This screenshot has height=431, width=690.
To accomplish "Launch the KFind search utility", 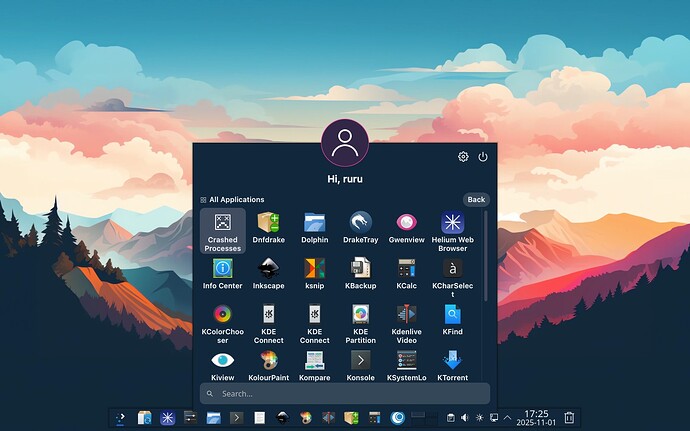I will tap(452, 320).
